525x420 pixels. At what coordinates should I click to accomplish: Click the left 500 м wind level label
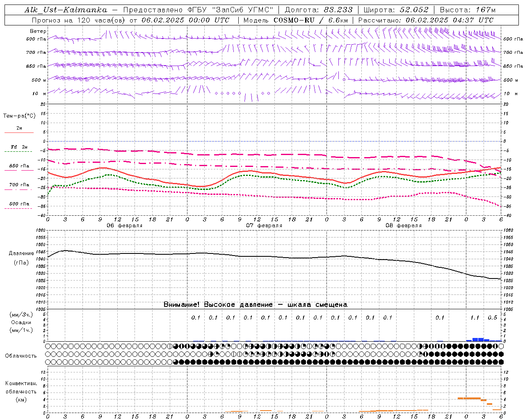point(39,80)
